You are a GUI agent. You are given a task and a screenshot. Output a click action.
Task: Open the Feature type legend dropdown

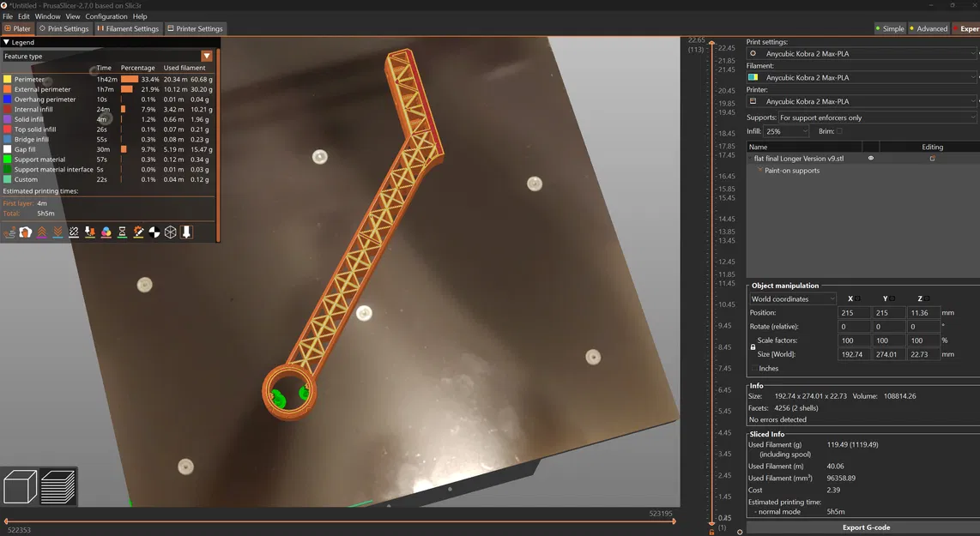click(207, 57)
